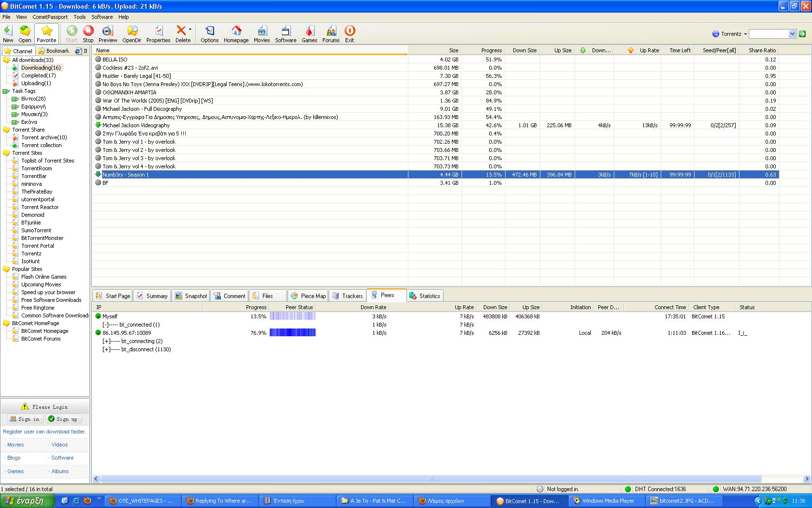Open the File menu

(x=6, y=17)
